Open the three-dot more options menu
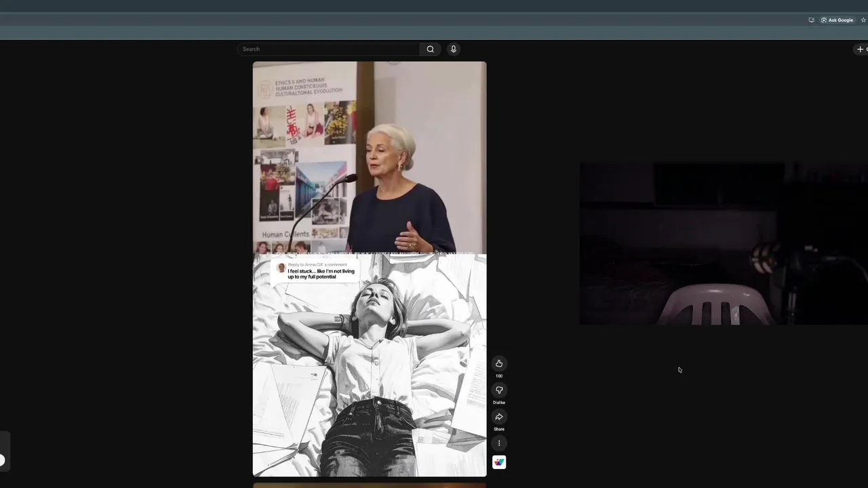 point(499,443)
